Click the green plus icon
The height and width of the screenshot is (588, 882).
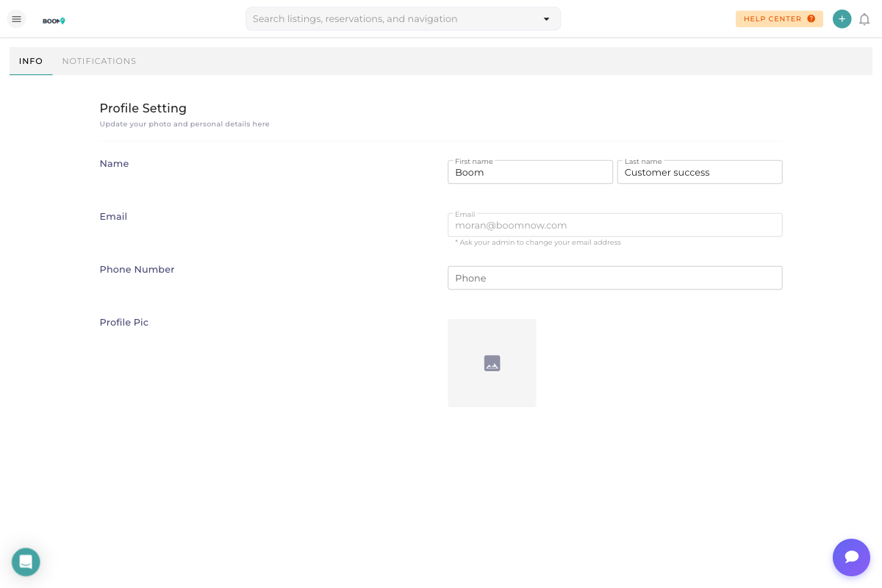(x=842, y=18)
